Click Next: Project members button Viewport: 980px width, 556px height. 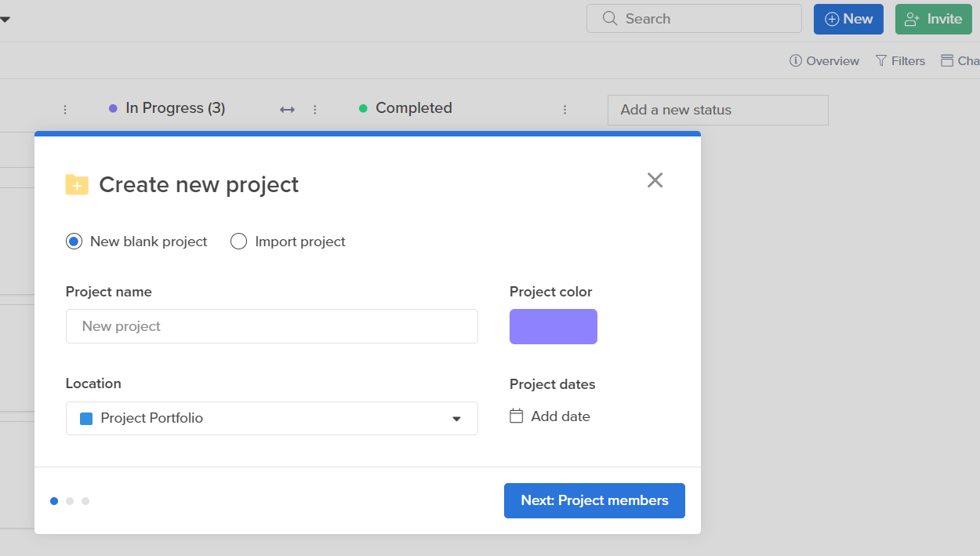pyautogui.click(x=594, y=500)
